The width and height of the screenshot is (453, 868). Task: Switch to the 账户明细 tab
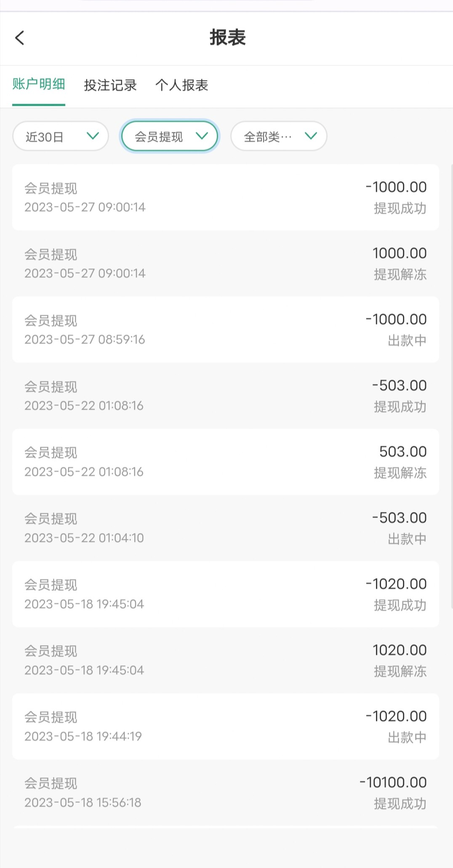click(39, 85)
